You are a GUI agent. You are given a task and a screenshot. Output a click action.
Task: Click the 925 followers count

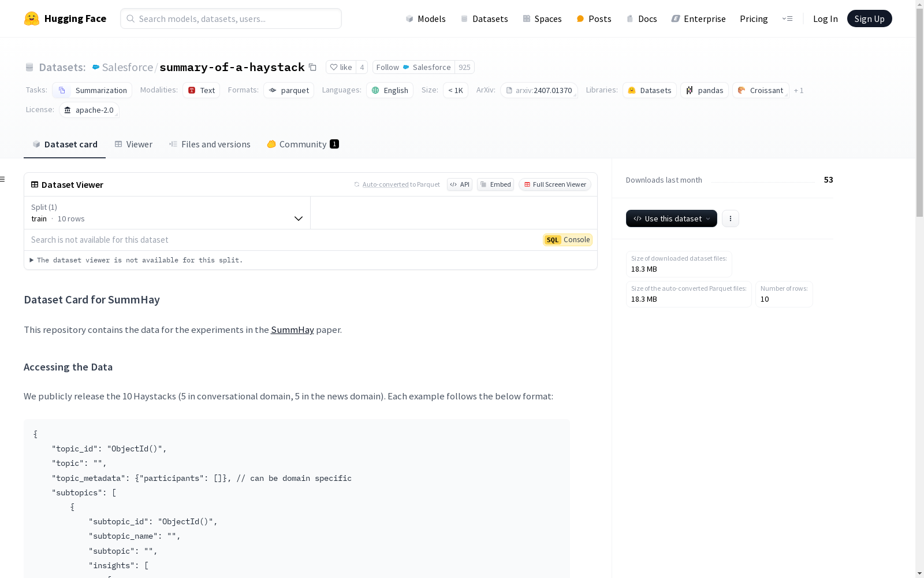tap(464, 67)
